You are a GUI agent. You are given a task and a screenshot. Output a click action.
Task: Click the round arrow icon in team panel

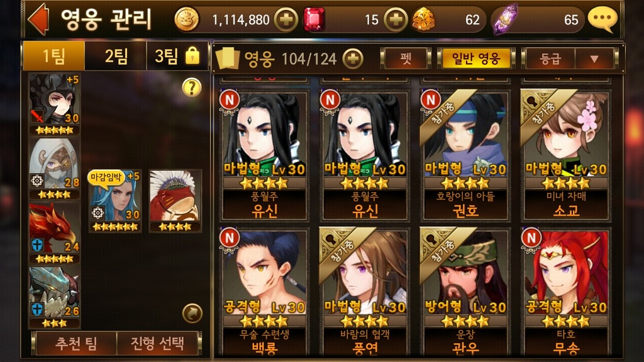pos(192,313)
